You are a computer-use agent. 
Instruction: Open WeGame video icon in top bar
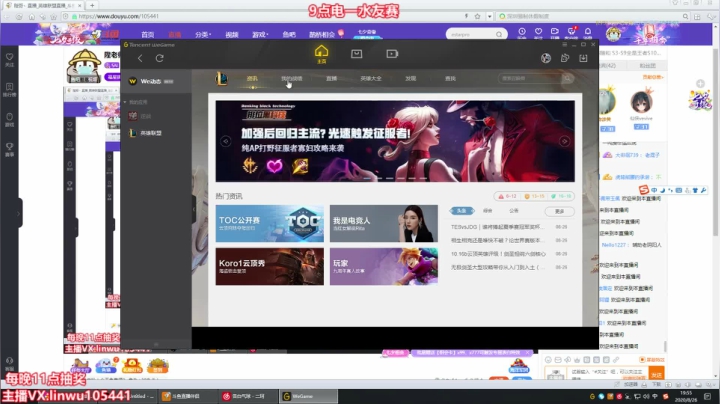[x=392, y=54]
